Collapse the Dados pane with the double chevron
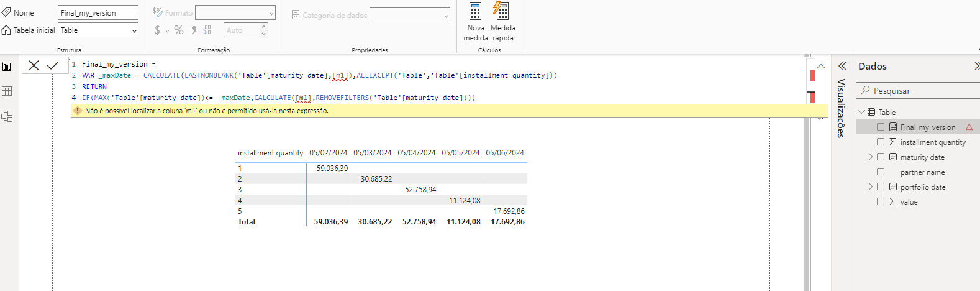 point(977,66)
